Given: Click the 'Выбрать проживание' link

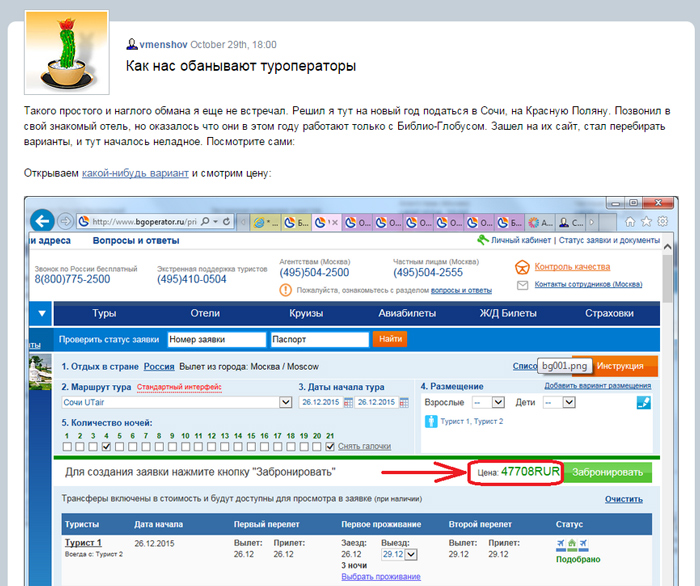Looking at the screenshot, I should [x=381, y=577].
